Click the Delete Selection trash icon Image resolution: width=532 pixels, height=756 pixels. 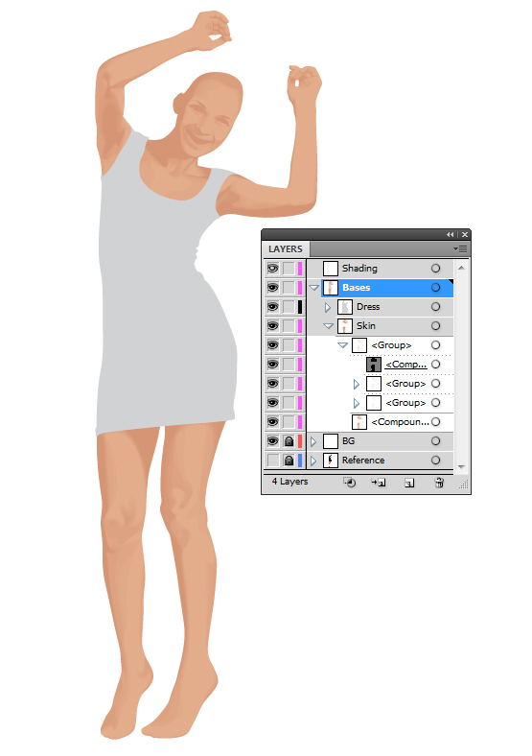click(439, 482)
